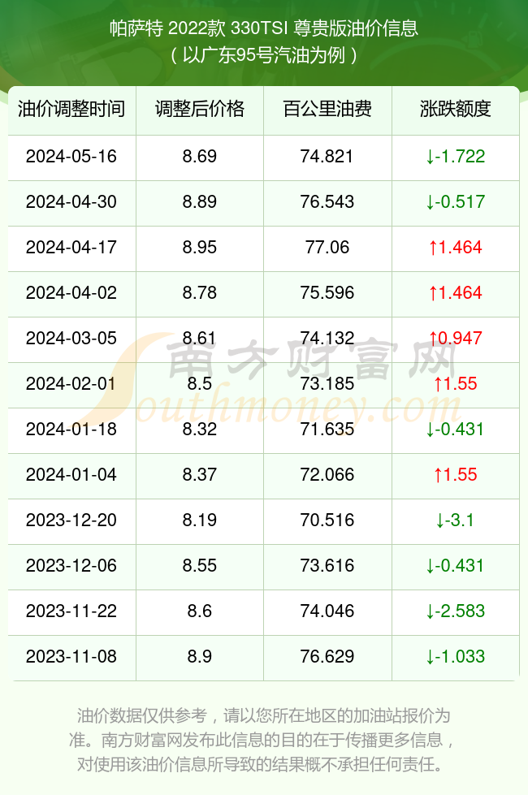Click red ↑1.464 in 2024-04-17 row

pos(455,248)
